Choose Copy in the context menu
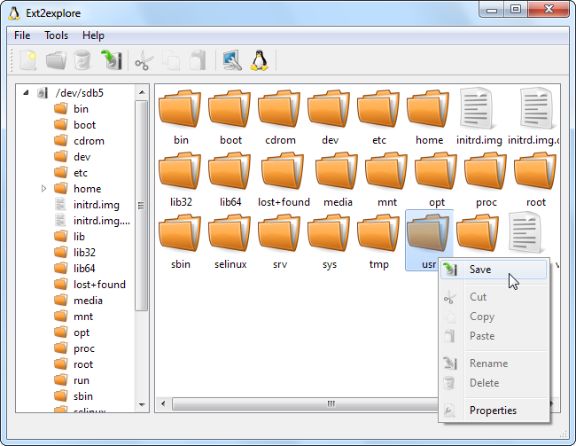This screenshot has height=446, width=576. [493, 316]
